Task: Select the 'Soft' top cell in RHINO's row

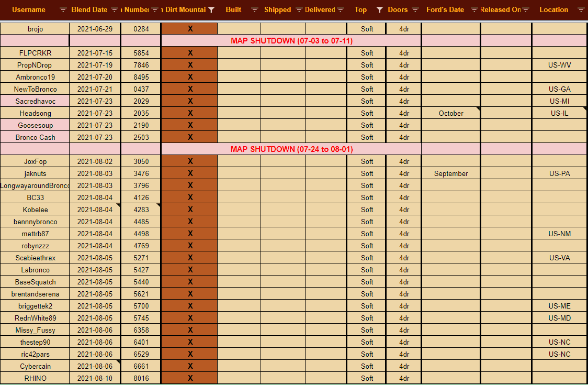Action: (367, 378)
